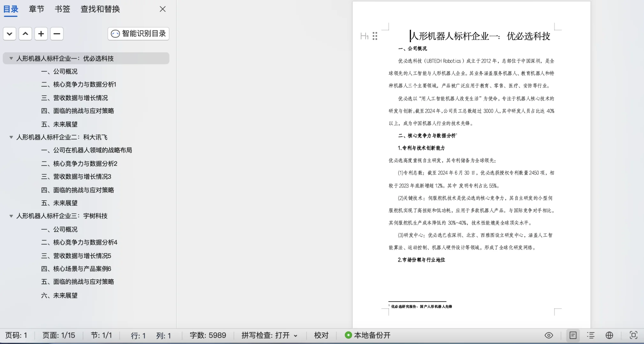Image resolution: width=644 pixels, height=344 pixels.
Task: Click 校对 in the status bar
Action: click(x=321, y=335)
